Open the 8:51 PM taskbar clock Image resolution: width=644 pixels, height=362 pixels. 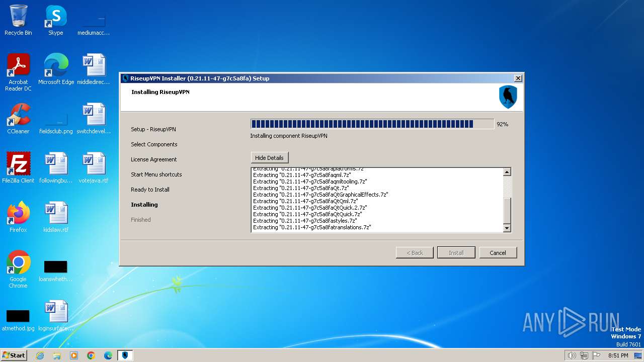[618, 355]
